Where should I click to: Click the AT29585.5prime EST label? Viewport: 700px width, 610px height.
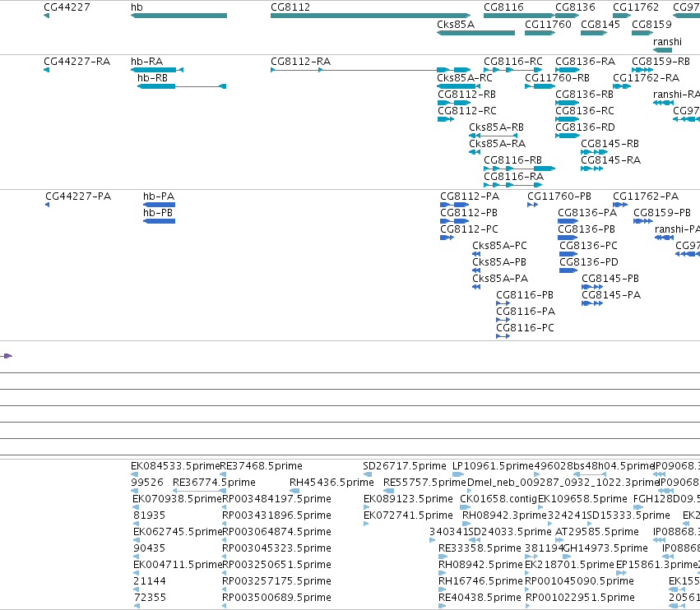(x=597, y=532)
